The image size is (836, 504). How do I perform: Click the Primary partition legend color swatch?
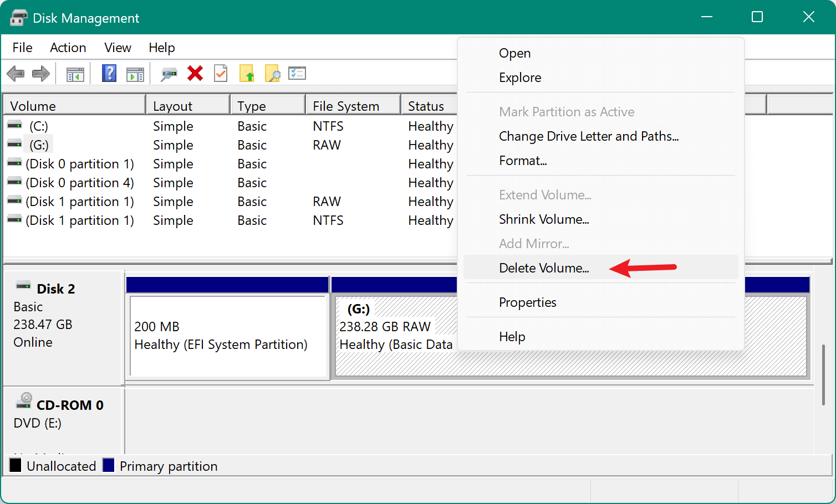pyautogui.click(x=109, y=466)
